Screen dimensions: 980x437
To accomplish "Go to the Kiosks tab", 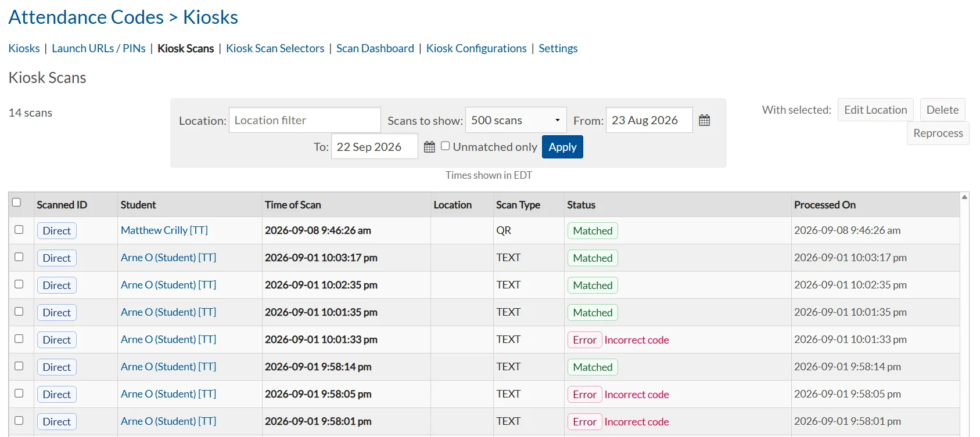I will point(24,48).
